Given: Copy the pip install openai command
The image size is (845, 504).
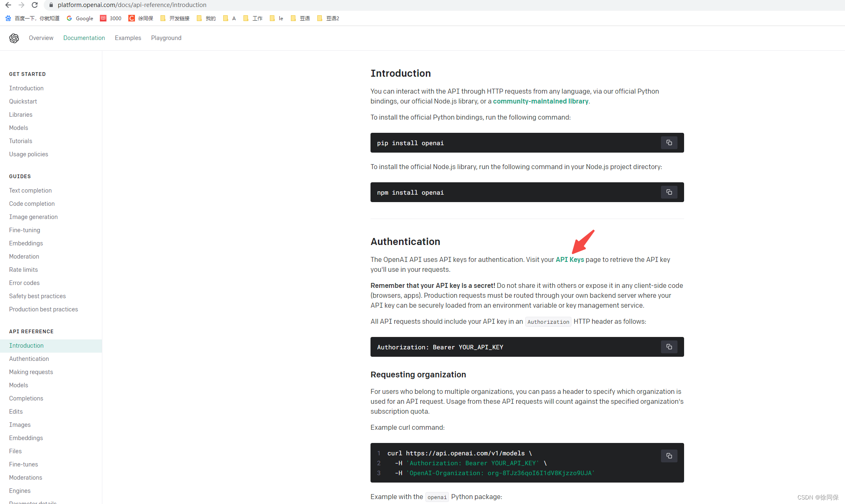Looking at the screenshot, I should 669,143.
